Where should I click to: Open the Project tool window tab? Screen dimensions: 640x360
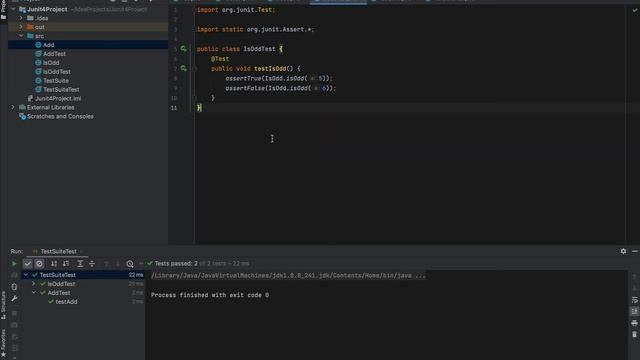(3, 9)
